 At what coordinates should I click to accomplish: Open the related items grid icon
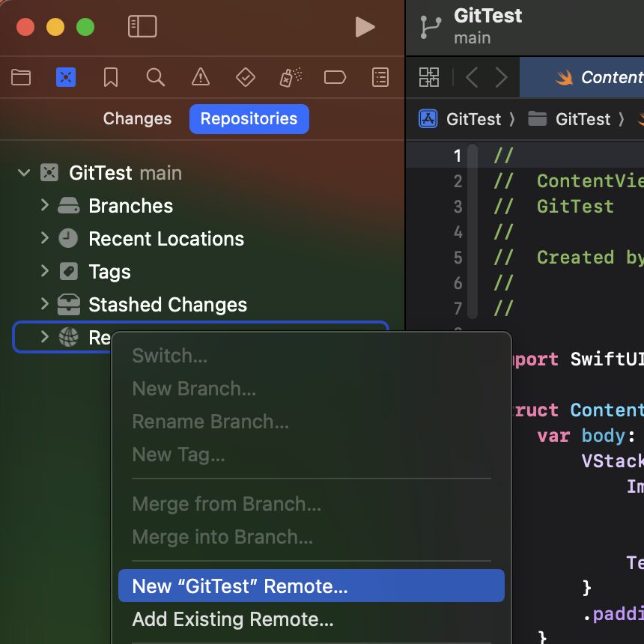pyautogui.click(x=429, y=77)
